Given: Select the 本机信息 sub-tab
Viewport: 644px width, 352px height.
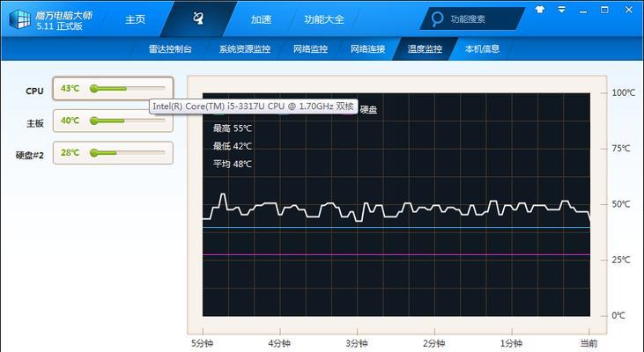Looking at the screenshot, I should pos(482,48).
